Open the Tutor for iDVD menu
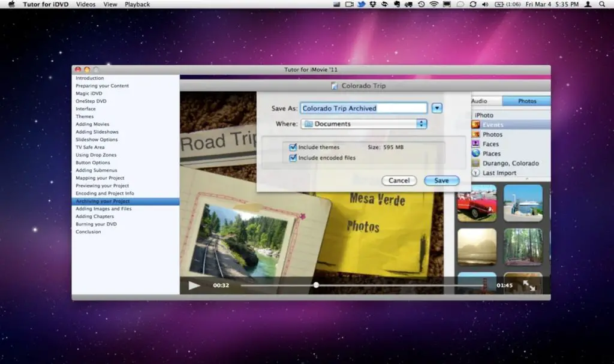 click(x=46, y=4)
